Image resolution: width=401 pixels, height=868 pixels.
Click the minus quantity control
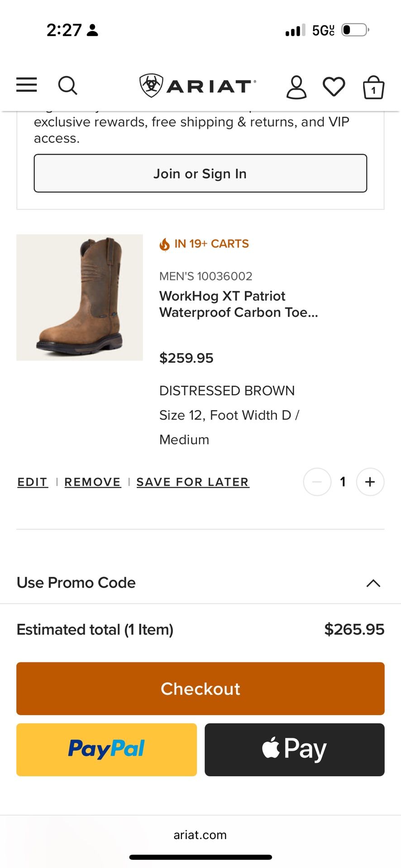click(x=317, y=482)
